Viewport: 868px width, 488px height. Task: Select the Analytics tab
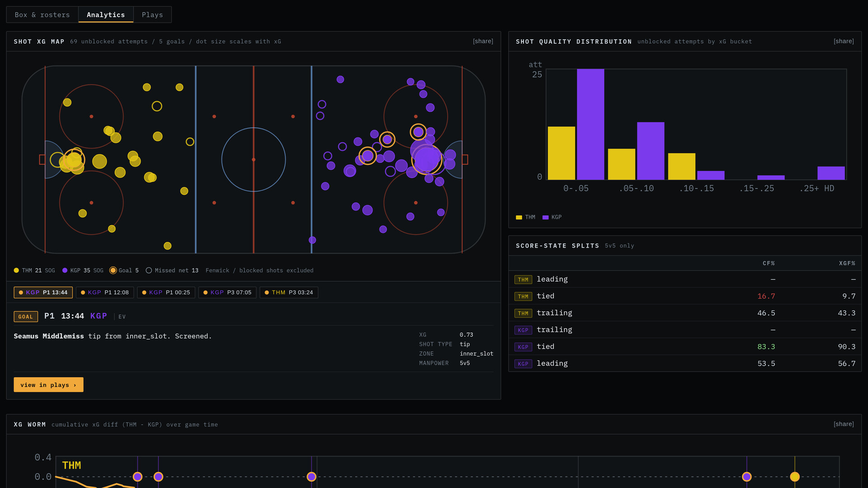106,14
